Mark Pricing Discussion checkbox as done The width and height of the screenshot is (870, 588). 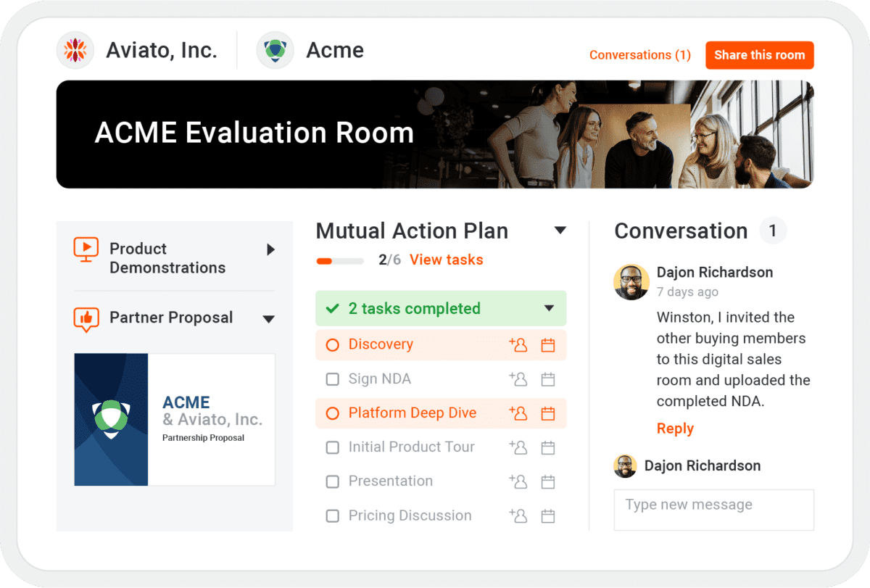pos(332,516)
